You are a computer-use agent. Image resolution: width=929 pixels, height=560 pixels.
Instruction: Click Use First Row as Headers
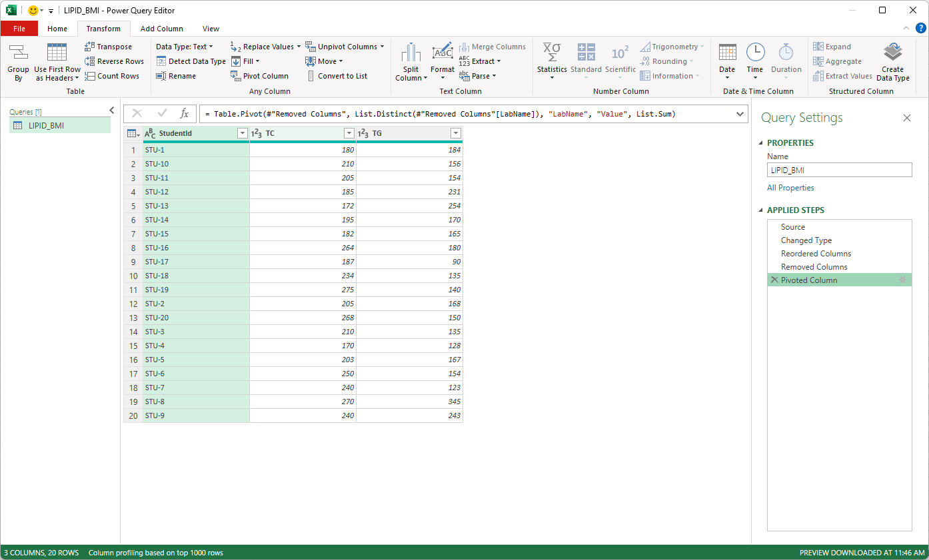(x=57, y=63)
